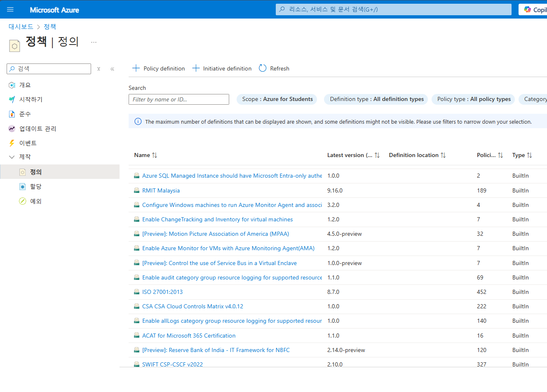Viewport: 547px width, 392px height.
Task: Click the initiative icon beside RMIT Malaysia
Action: point(136,190)
